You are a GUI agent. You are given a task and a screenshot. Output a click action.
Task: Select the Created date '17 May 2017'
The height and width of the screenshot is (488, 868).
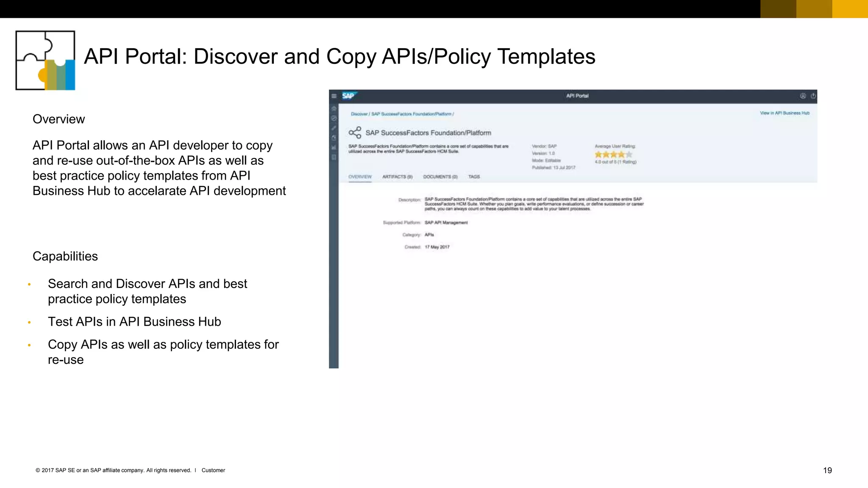pyautogui.click(x=437, y=247)
